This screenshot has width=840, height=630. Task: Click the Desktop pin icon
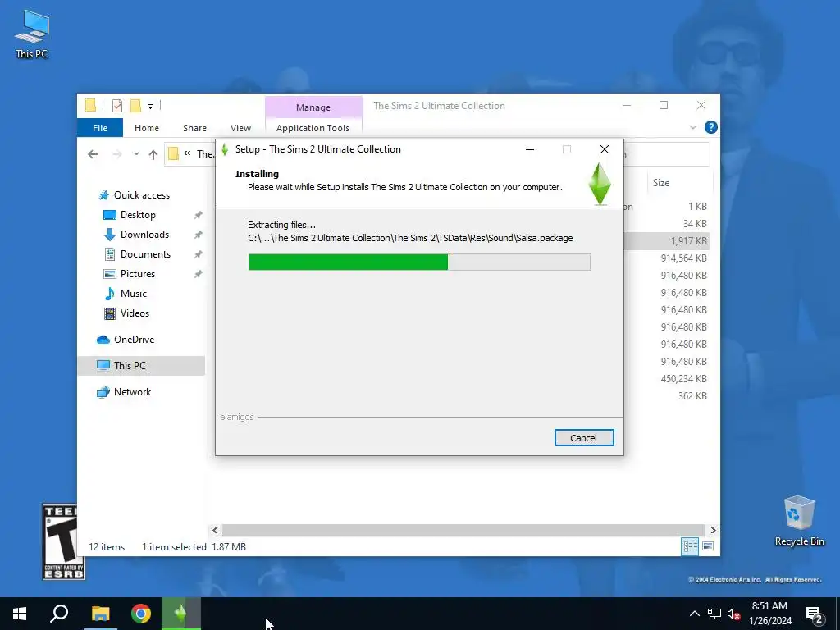198,215
